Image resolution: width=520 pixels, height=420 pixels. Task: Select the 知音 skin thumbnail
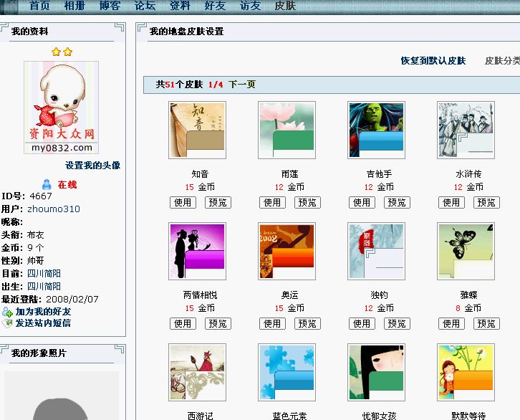[197, 130]
